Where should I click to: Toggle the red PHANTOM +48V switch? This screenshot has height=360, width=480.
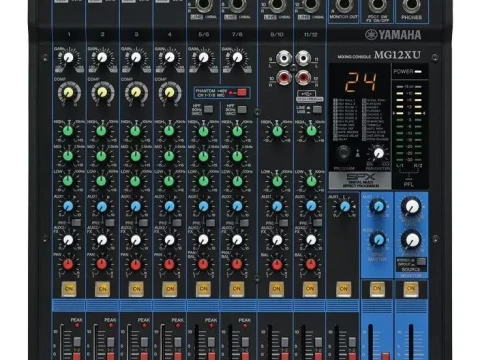pyautogui.click(x=242, y=92)
